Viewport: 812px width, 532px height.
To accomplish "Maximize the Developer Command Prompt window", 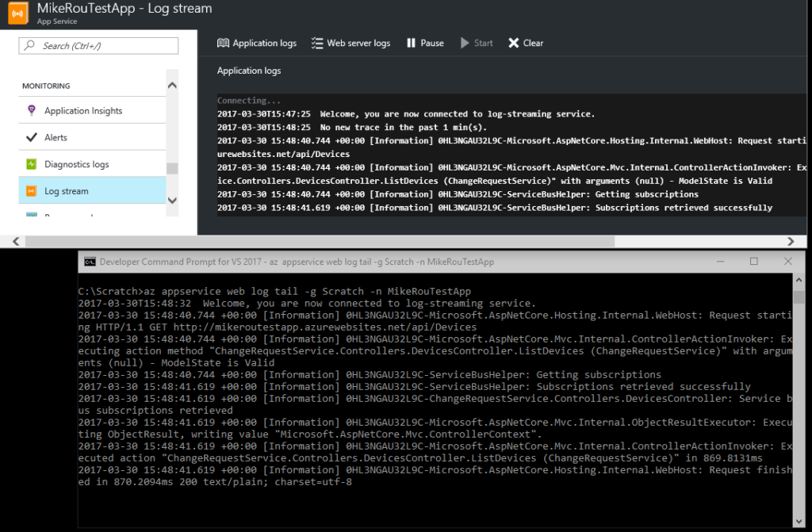I will point(754,262).
